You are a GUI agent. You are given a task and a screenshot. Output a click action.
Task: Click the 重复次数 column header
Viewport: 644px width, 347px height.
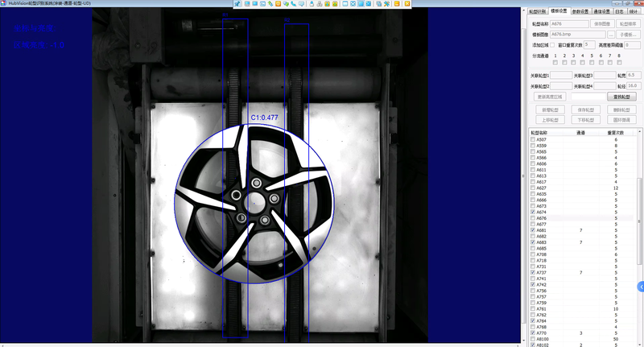click(616, 132)
